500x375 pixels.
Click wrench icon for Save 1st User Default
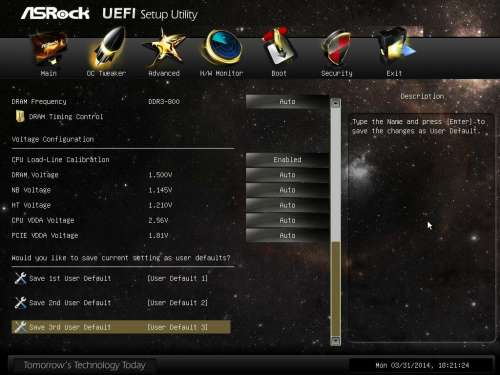(x=20, y=278)
